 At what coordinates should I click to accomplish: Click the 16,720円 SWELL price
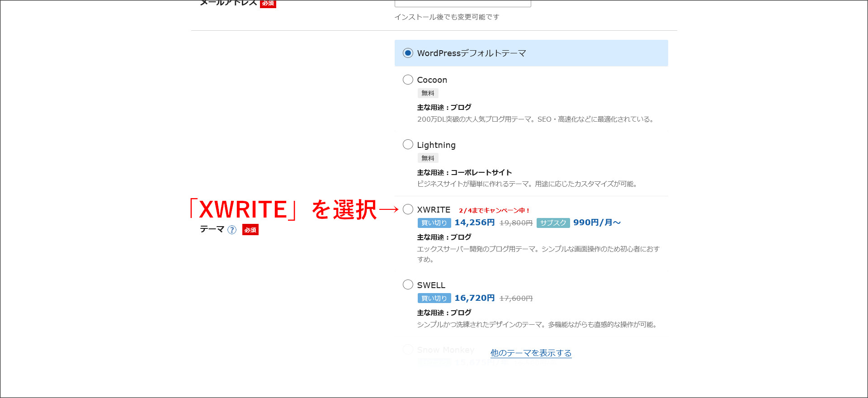coord(475,298)
